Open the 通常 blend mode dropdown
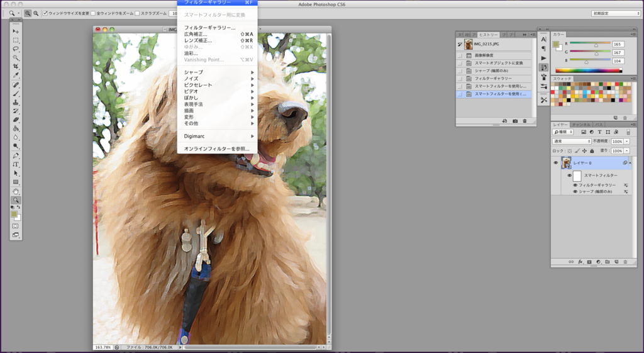Screen dimensions: 644x353 (572, 142)
